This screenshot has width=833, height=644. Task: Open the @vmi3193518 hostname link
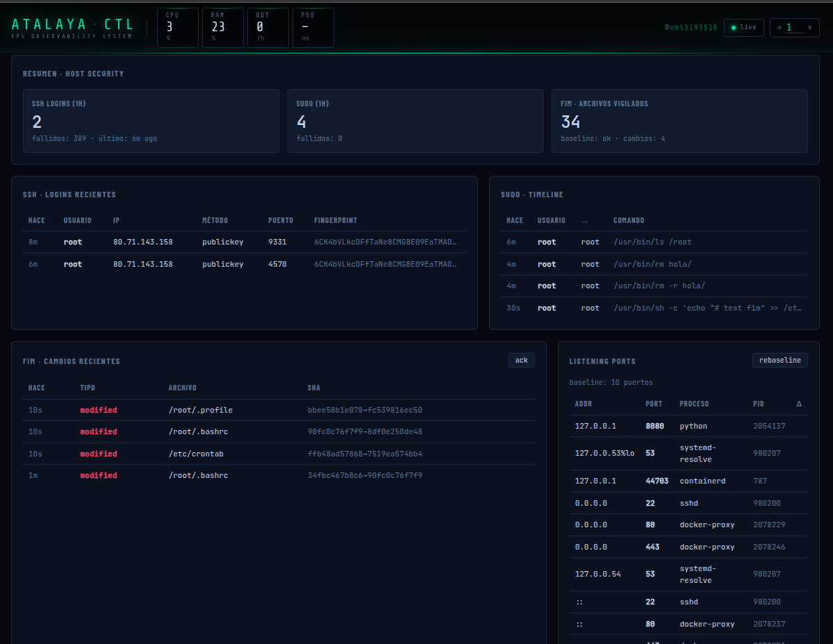(691, 27)
